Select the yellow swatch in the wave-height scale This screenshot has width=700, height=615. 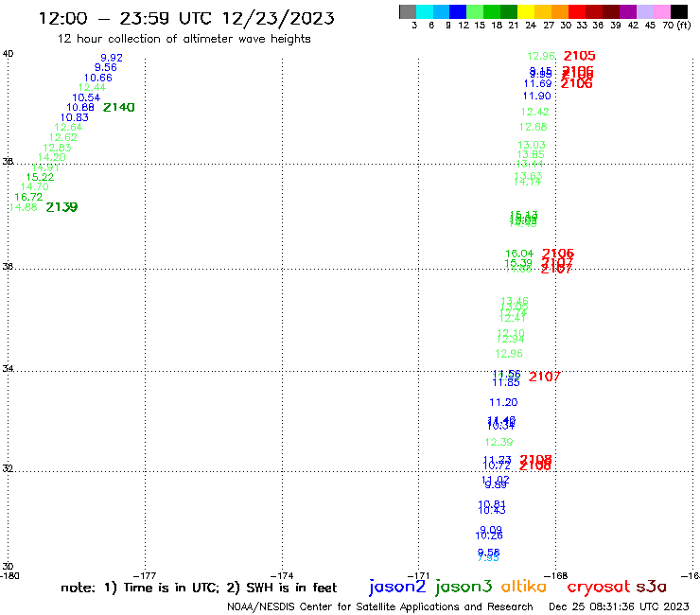526,11
